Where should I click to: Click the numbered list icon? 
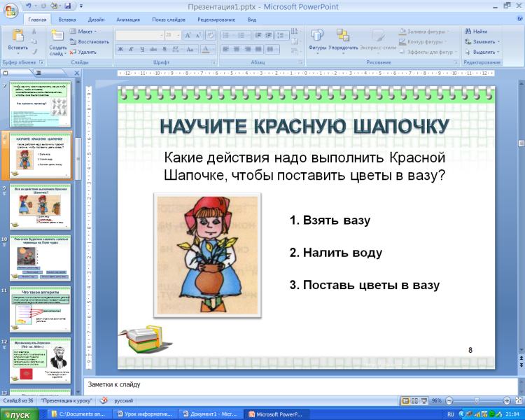pos(241,35)
